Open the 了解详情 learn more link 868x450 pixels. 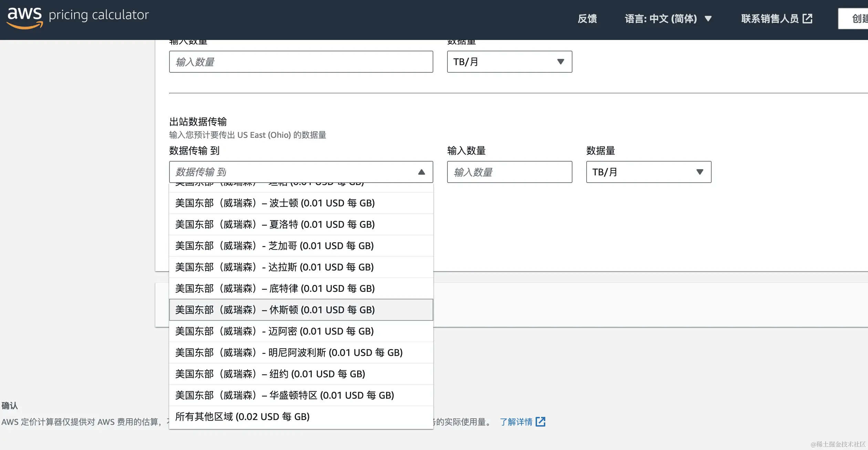point(516,421)
